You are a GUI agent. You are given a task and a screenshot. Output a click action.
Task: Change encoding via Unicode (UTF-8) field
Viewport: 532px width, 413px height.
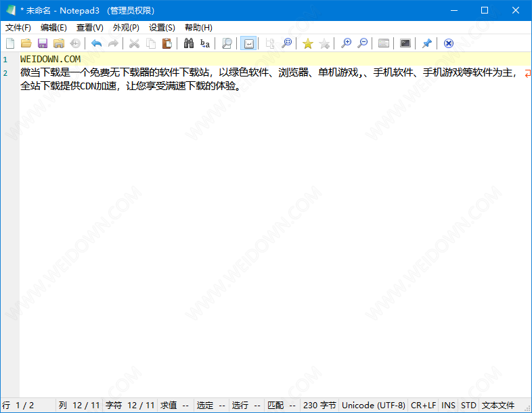pos(374,405)
